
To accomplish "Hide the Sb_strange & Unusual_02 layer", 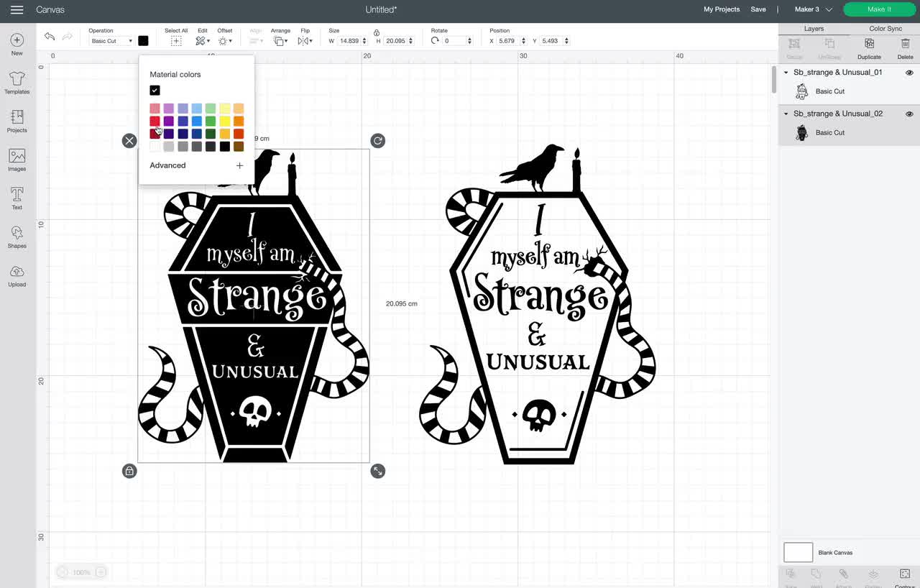I will (909, 114).
